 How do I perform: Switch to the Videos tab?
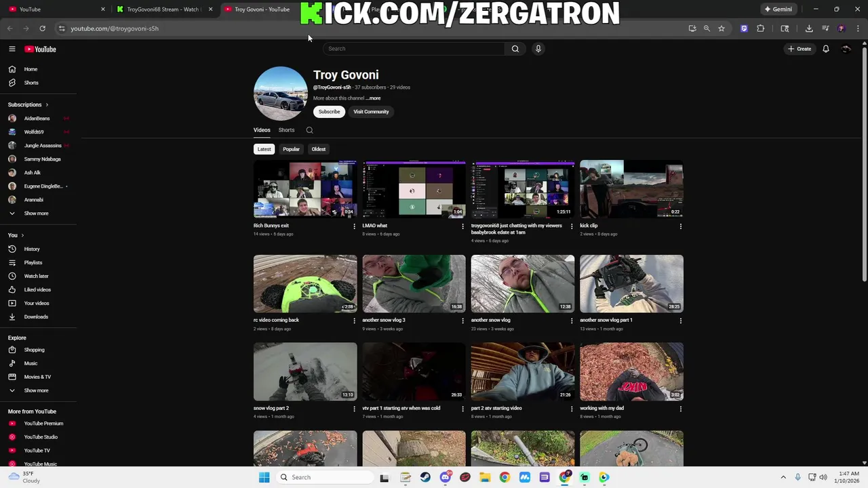tap(262, 130)
